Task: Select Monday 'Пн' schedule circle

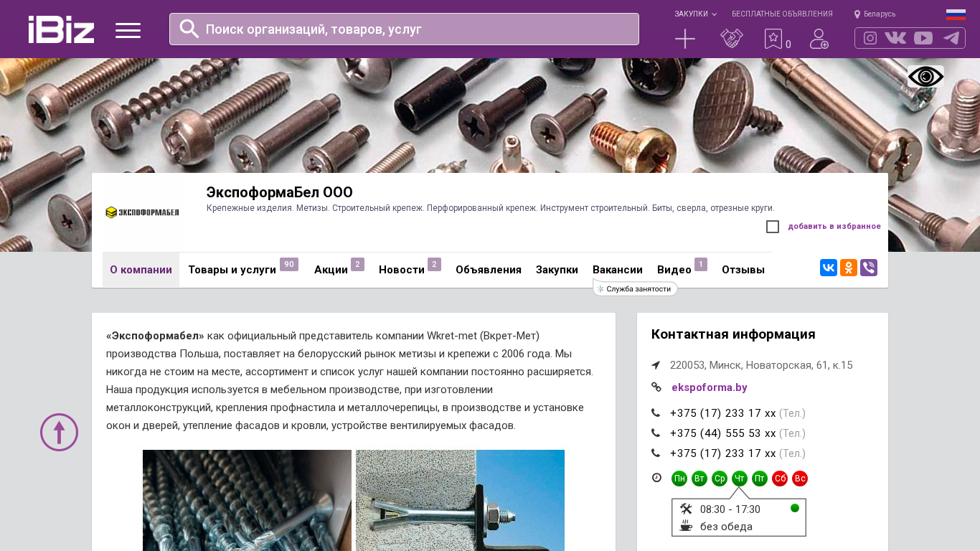Action: tap(679, 479)
